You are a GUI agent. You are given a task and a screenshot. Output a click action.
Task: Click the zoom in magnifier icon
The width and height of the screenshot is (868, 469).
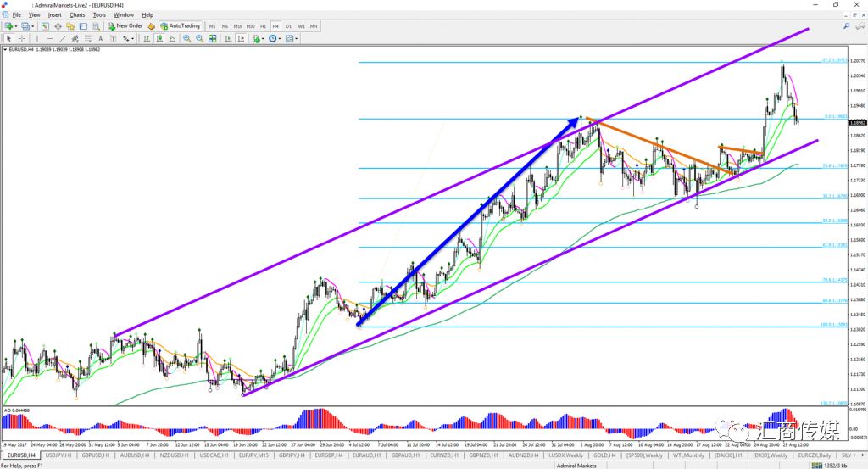point(187,38)
